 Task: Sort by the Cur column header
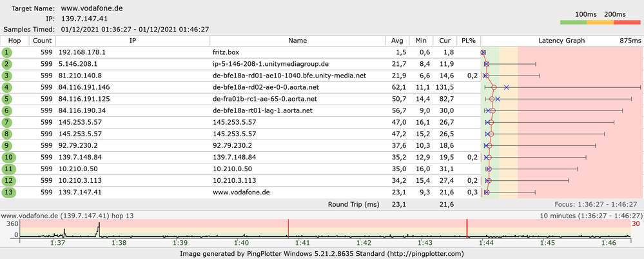click(445, 41)
